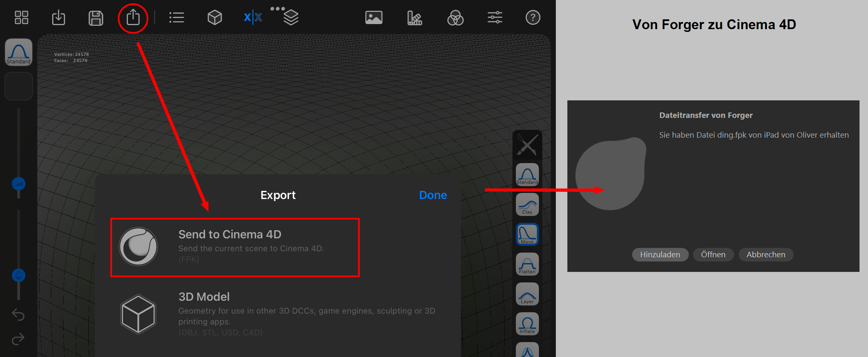Open the share export icon

click(133, 17)
